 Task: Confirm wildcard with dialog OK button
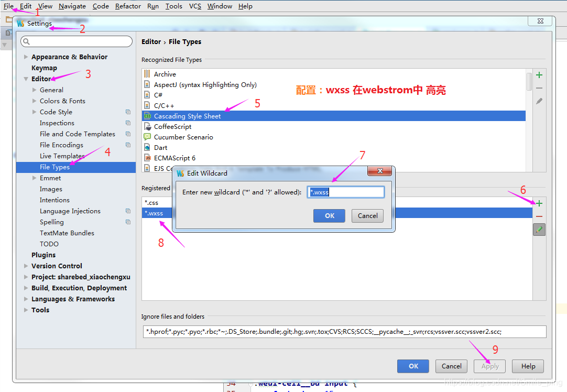tap(330, 215)
